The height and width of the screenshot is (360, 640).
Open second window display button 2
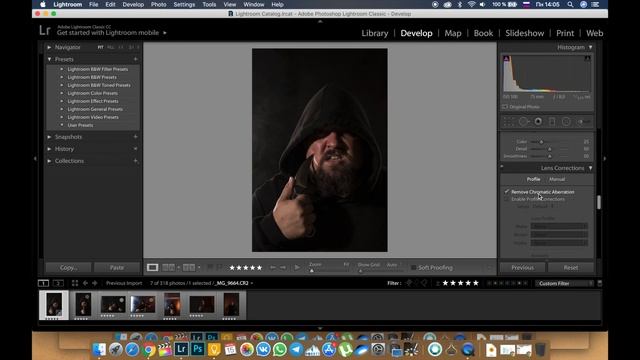[58, 283]
